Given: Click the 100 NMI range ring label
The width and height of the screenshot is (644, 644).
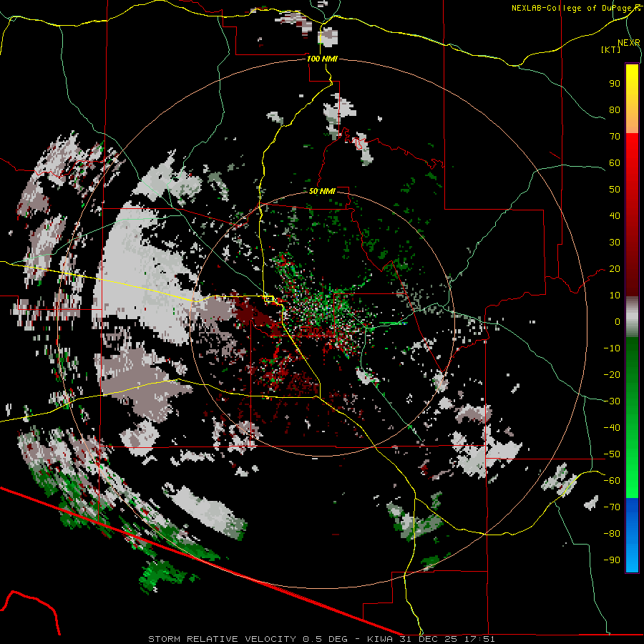Looking at the screenshot, I should coord(323,59).
